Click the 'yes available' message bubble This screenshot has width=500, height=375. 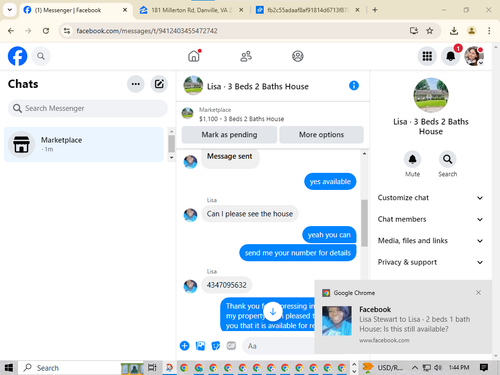point(330,181)
